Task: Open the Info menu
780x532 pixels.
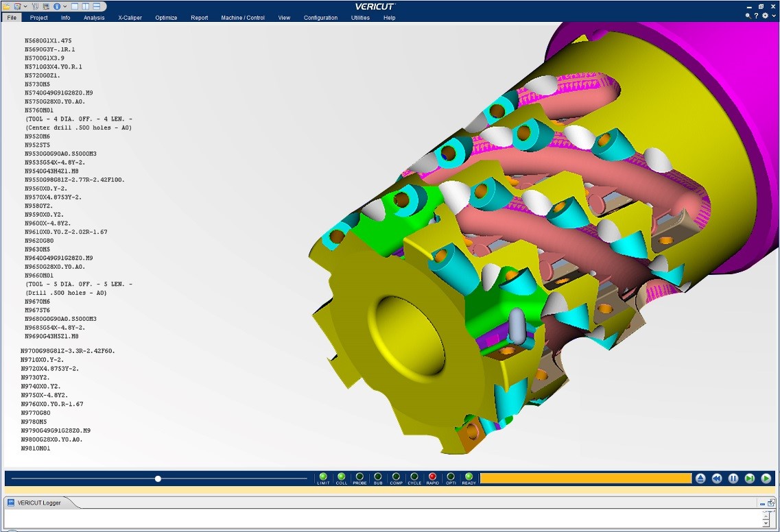Action: pos(66,17)
